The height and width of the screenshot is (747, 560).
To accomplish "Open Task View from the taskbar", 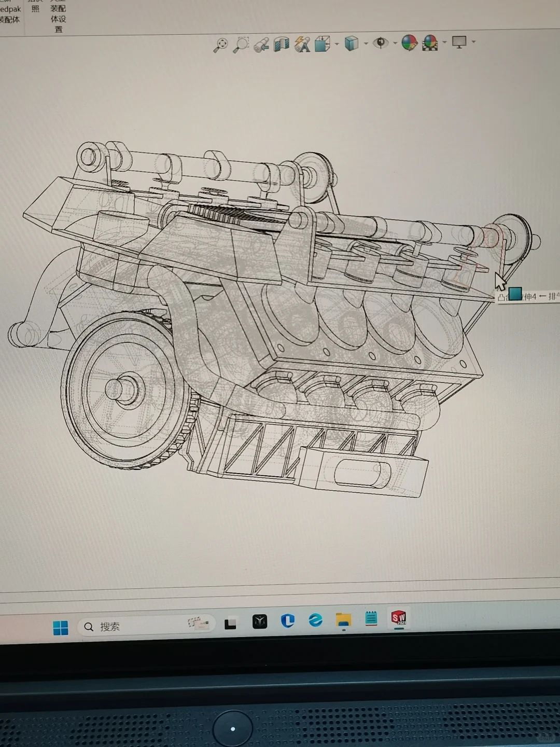I will point(230,624).
